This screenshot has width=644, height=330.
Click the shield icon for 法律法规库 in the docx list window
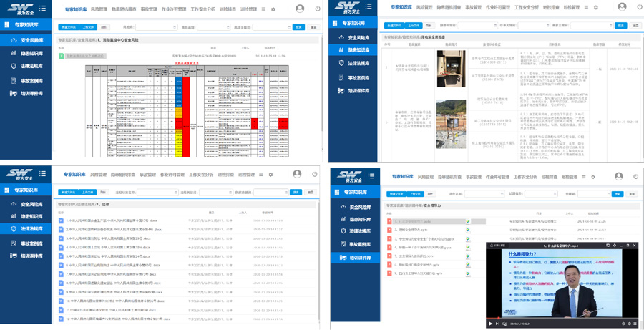13,229
